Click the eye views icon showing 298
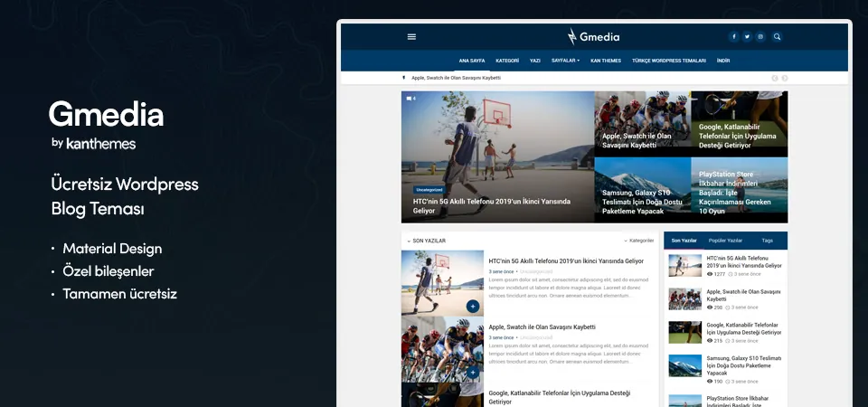868x407 pixels. pyautogui.click(x=711, y=308)
